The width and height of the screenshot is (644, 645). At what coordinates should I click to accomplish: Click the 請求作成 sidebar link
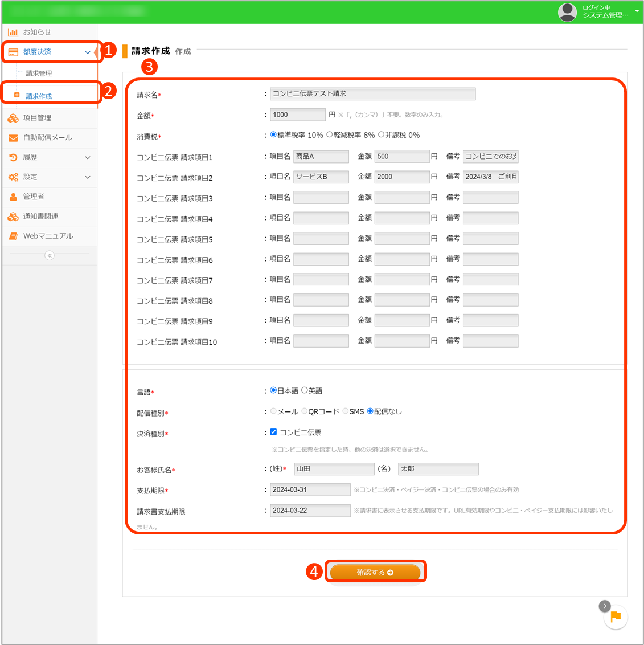(39, 96)
